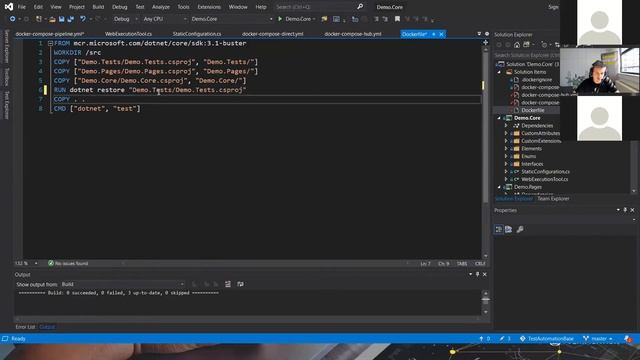Expand the Dependencies node
The width and height of the screenshot is (640, 360).
pyautogui.click(x=506, y=126)
